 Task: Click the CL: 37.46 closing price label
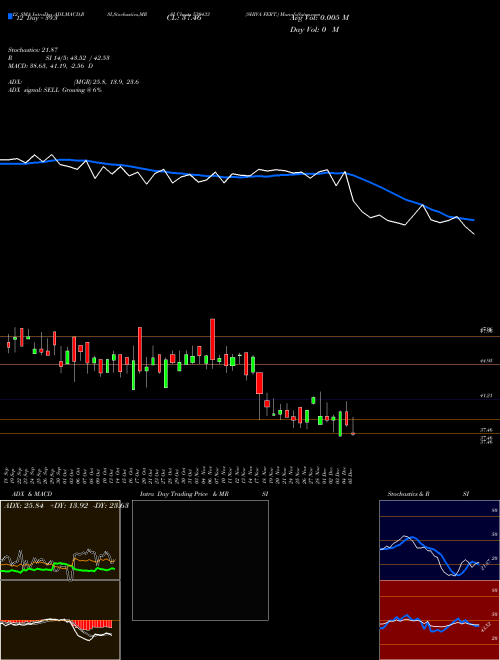pos(184,18)
